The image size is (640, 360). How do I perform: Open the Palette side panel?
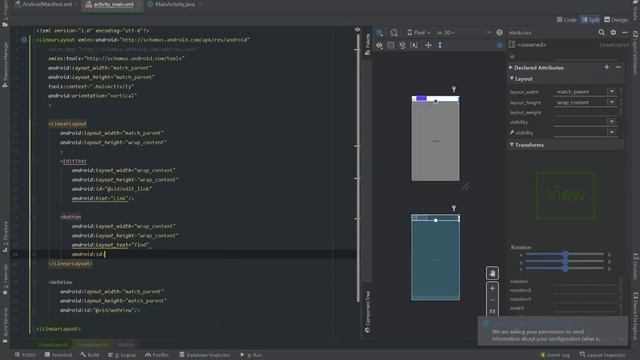click(x=367, y=44)
